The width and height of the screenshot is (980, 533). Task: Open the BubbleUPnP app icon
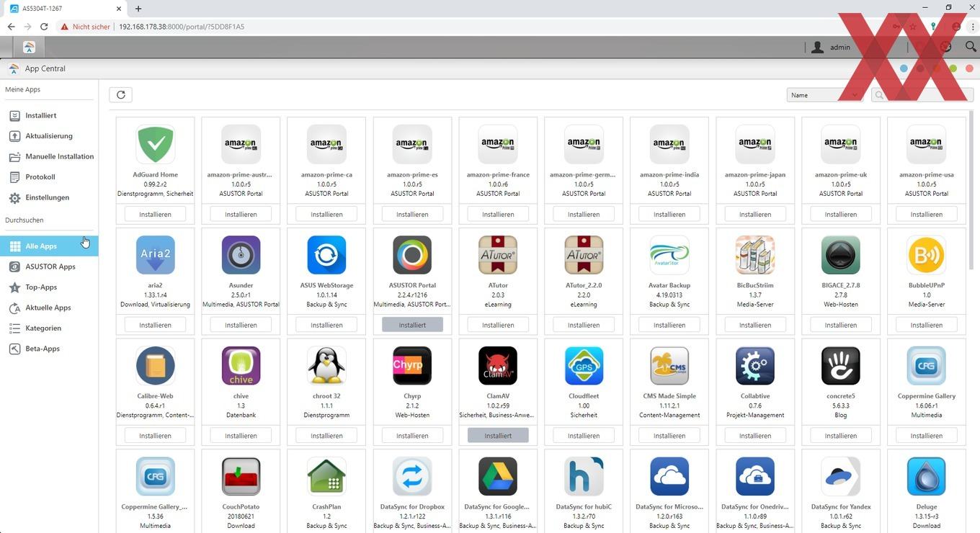pos(927,255)
